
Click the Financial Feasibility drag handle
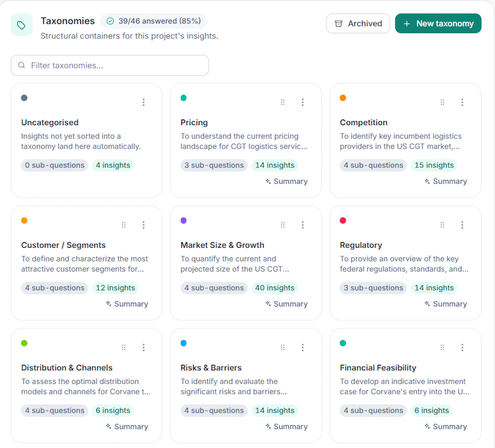coord(442,347)
